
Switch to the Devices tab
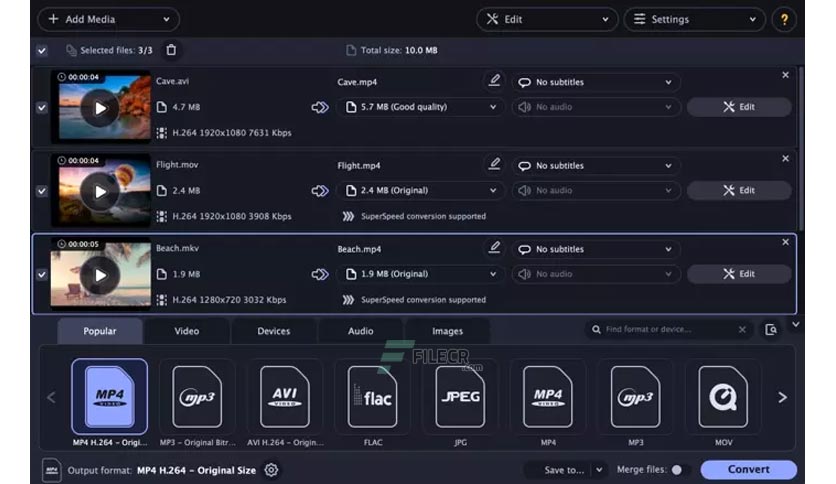[273, 331]
